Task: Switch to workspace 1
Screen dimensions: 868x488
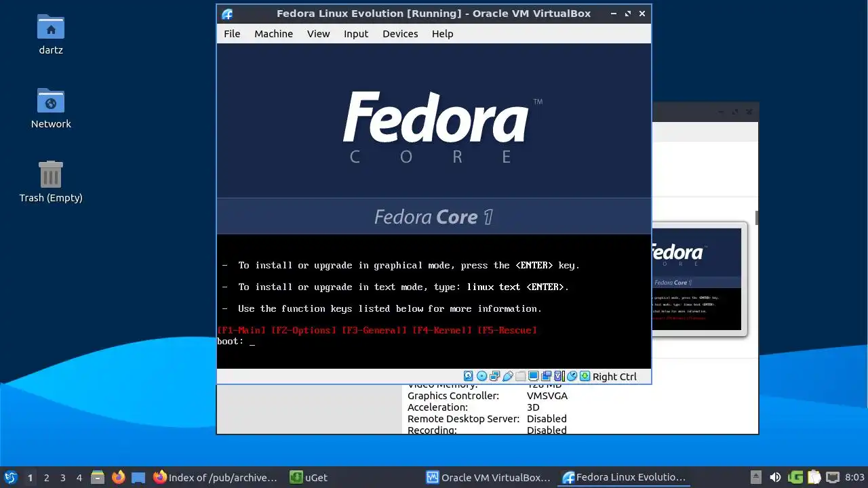Action: [30, 478]
